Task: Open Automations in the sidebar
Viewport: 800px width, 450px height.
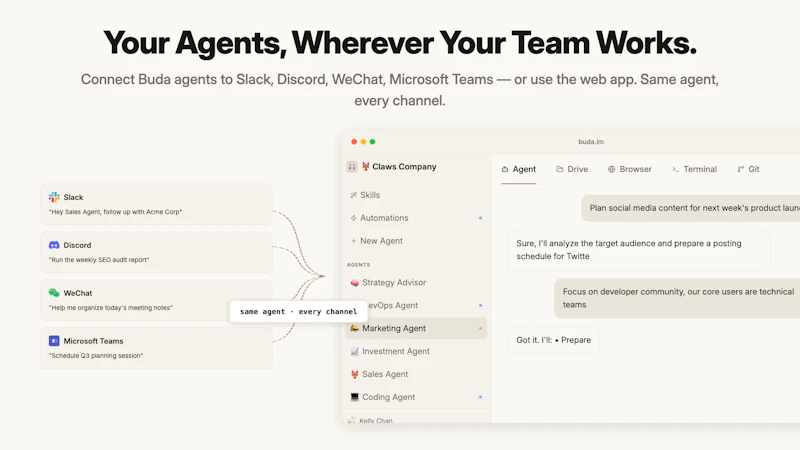Action: (x=416, y=218)
